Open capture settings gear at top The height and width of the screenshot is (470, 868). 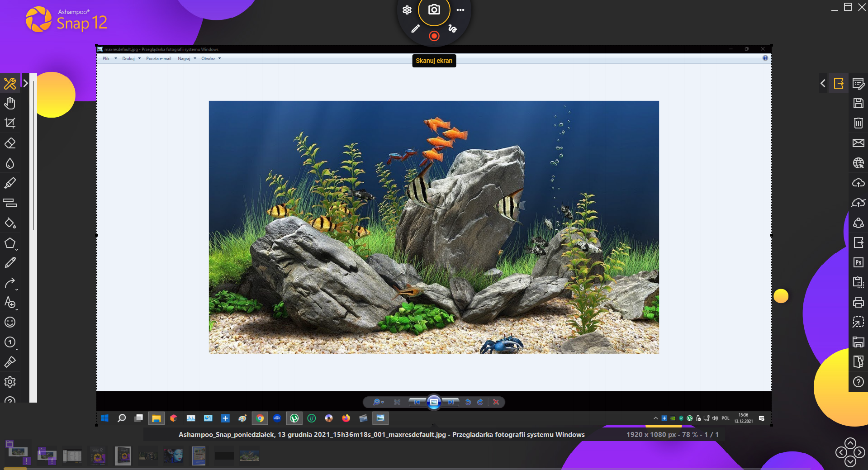(407, 10)
